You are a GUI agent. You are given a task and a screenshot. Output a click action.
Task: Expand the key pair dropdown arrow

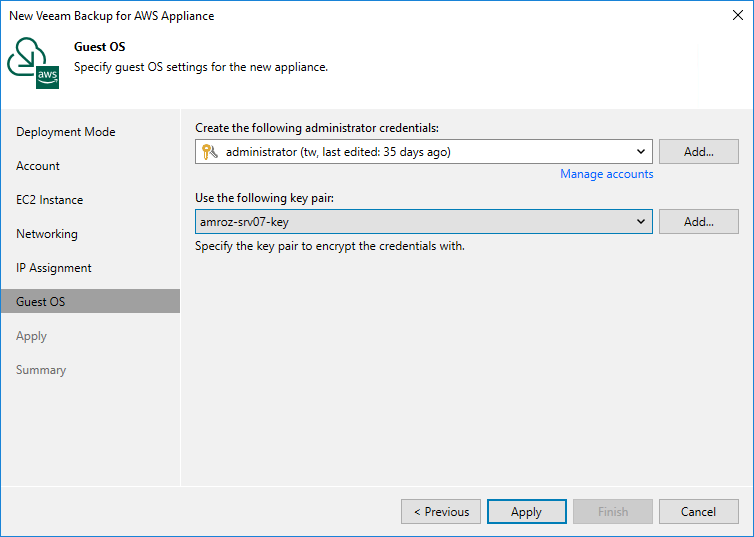point(641,222)
